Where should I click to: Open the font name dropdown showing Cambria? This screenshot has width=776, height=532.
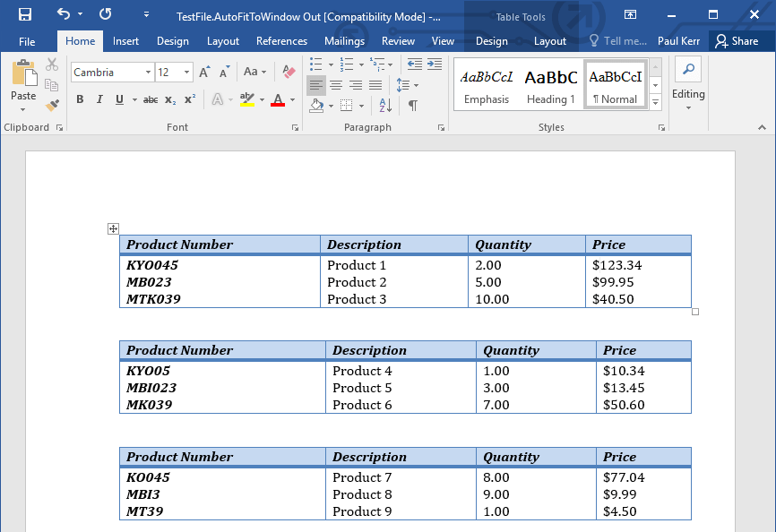[148, 73]
